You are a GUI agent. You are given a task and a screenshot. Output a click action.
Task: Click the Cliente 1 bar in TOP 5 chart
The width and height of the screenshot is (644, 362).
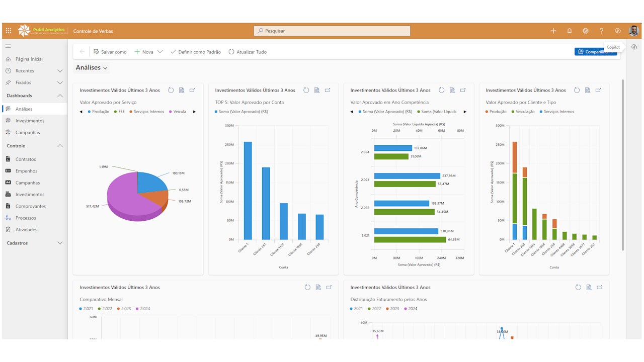248,191
